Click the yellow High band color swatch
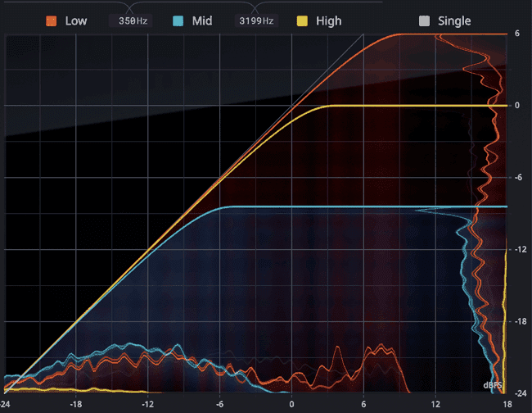The width and height of the screenshot is (532, 413). click(302, 21)
